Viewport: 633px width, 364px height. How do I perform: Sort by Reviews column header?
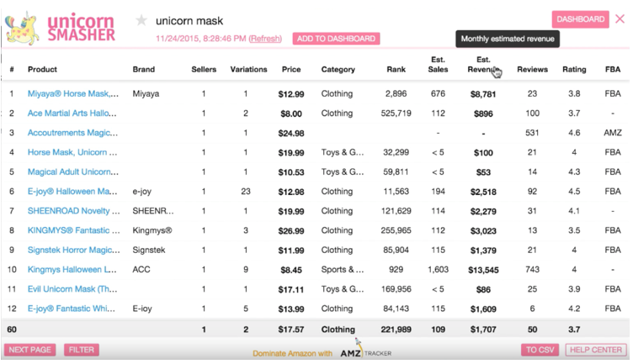pyautogui.click(x=532, y=70)
